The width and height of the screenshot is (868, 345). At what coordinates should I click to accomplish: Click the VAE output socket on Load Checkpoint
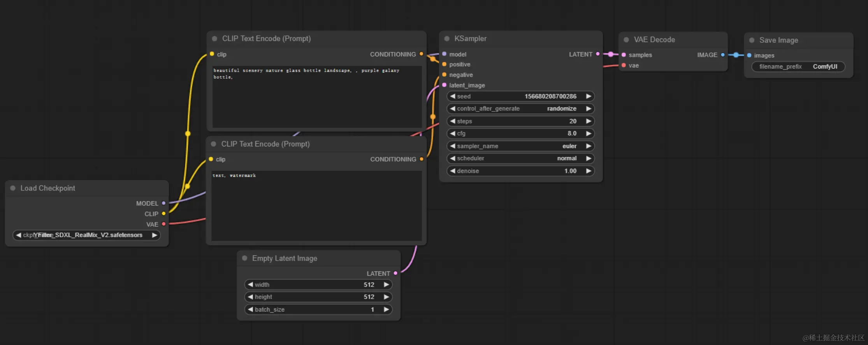click(164, 224)
